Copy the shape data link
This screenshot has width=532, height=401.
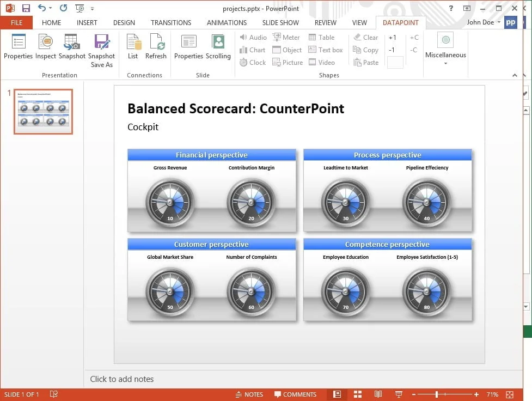click(x=366, y=50)
